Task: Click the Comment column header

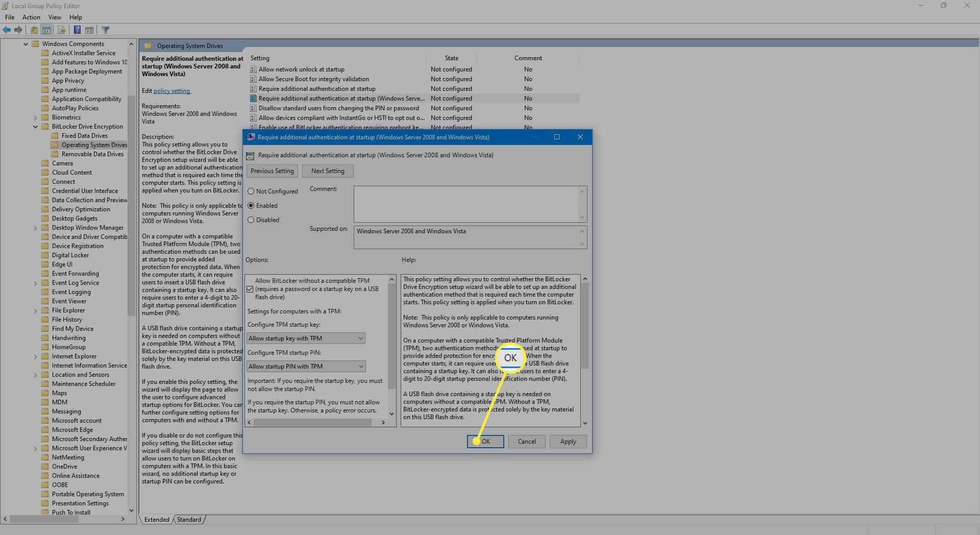Action: 528,58
